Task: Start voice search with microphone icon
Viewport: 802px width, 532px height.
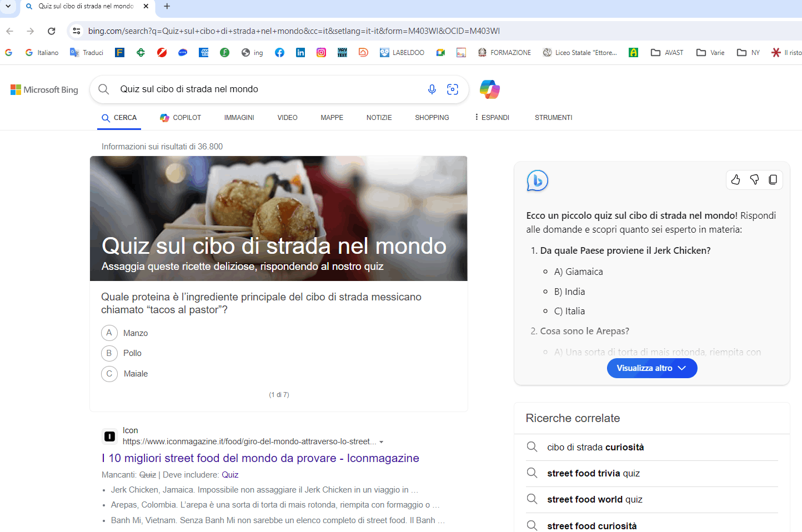Action: (x=432, y=89)
